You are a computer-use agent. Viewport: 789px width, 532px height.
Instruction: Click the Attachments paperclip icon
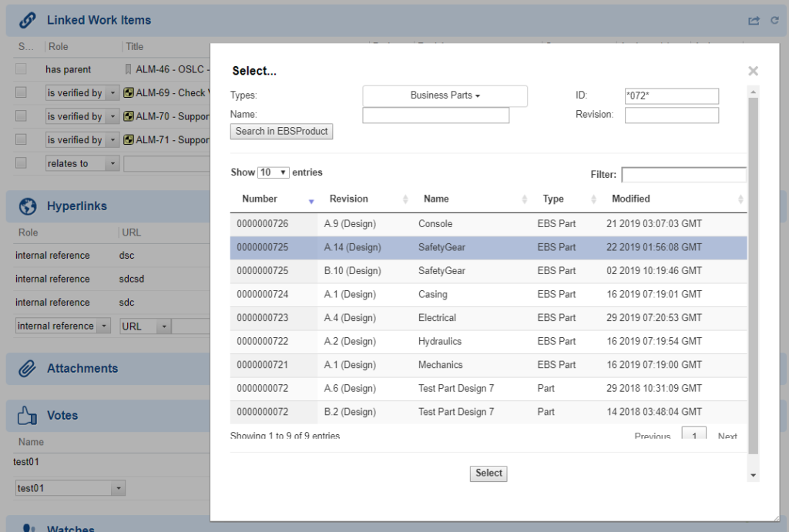(x=27, y=369)
